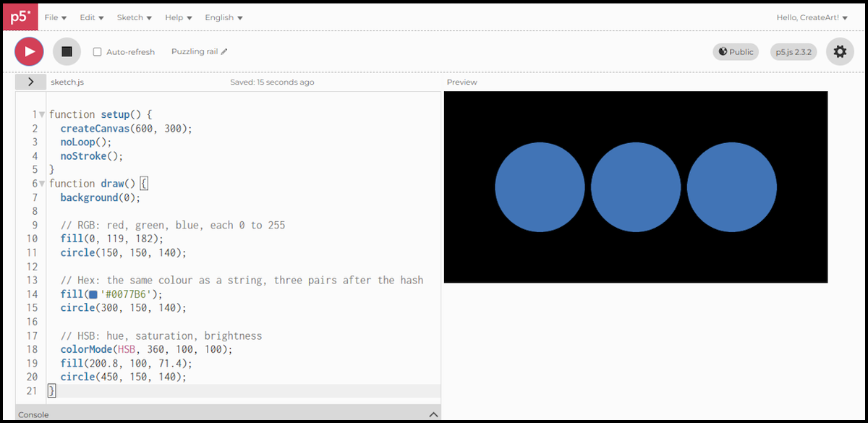Click the colorMode(HSB, 360, 100, 100) line

(147, 349)
